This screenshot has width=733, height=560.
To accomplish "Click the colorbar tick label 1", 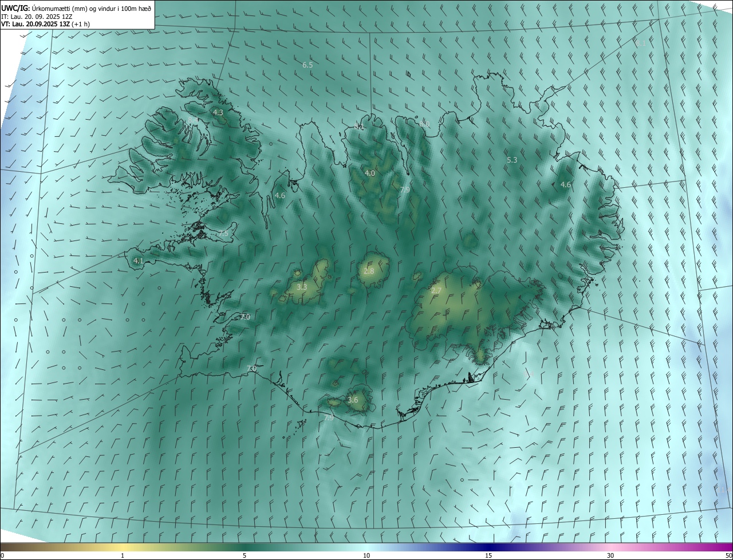I will point(123,556).
